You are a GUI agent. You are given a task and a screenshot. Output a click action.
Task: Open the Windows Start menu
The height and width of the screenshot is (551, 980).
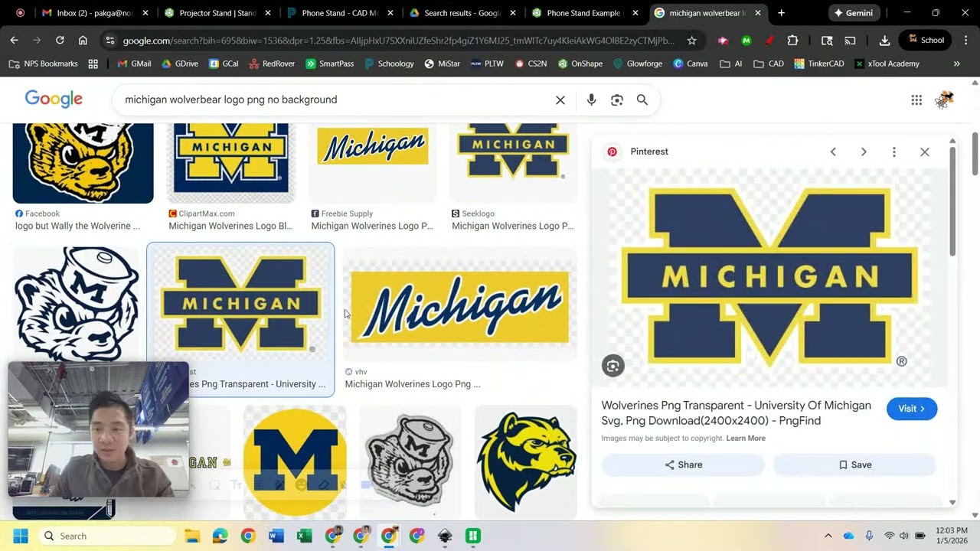pos(20,536)
